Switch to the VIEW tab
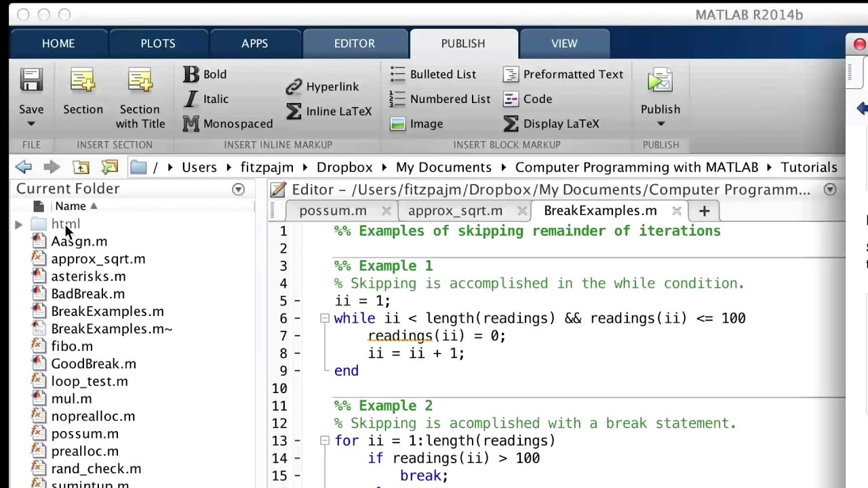Image resolution: width=868 pixels, height=488 pixels. 564,43
